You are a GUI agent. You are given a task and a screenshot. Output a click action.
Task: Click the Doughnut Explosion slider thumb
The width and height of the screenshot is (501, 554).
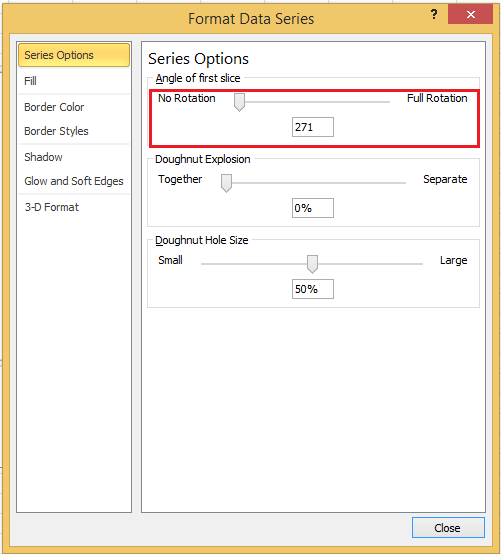(226, 183)
